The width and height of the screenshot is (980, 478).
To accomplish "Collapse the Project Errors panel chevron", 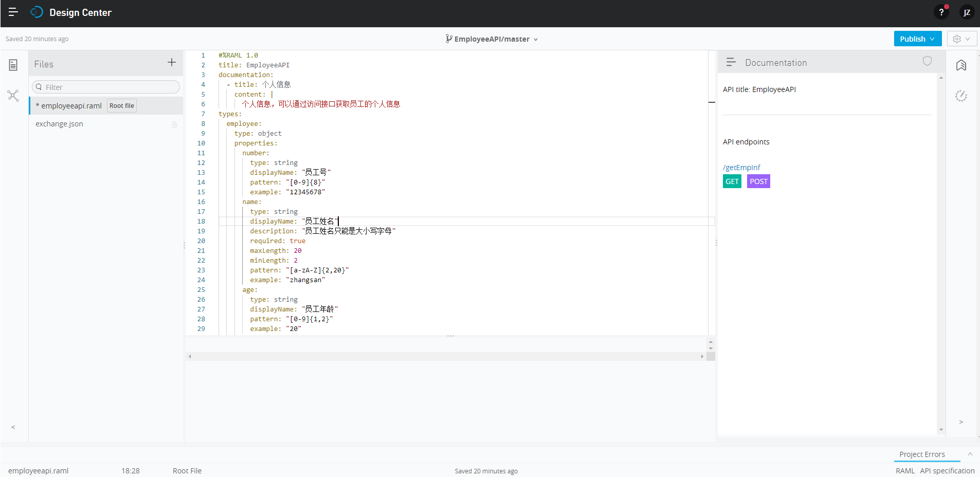I will click(969, 454).
